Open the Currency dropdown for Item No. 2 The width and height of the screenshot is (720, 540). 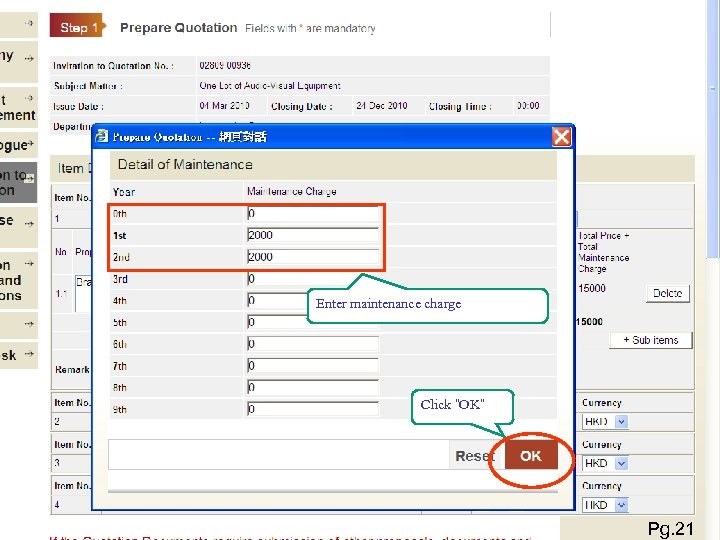click(x=605, y=422)
